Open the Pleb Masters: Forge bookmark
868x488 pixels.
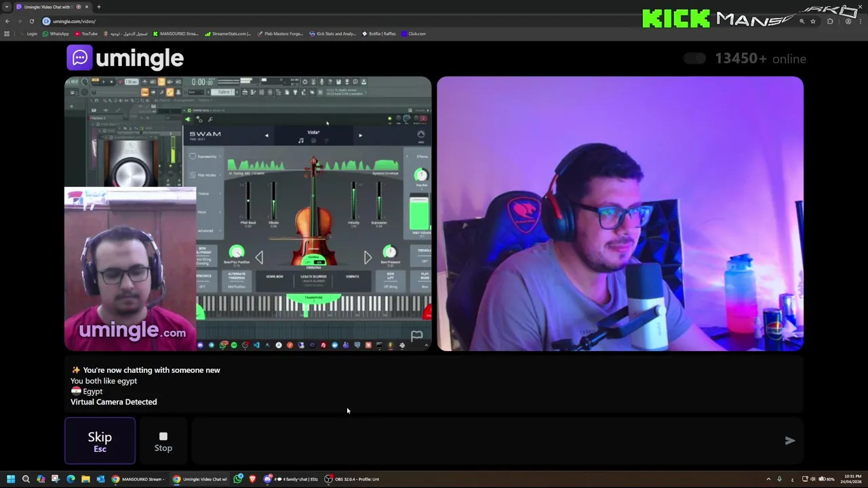tap(280, 33)
